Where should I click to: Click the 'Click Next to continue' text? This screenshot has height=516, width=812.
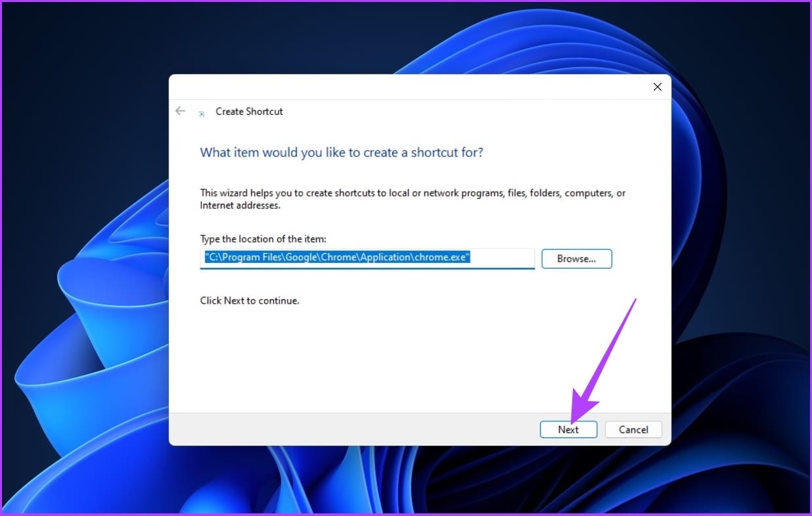[x=250, y=300]
